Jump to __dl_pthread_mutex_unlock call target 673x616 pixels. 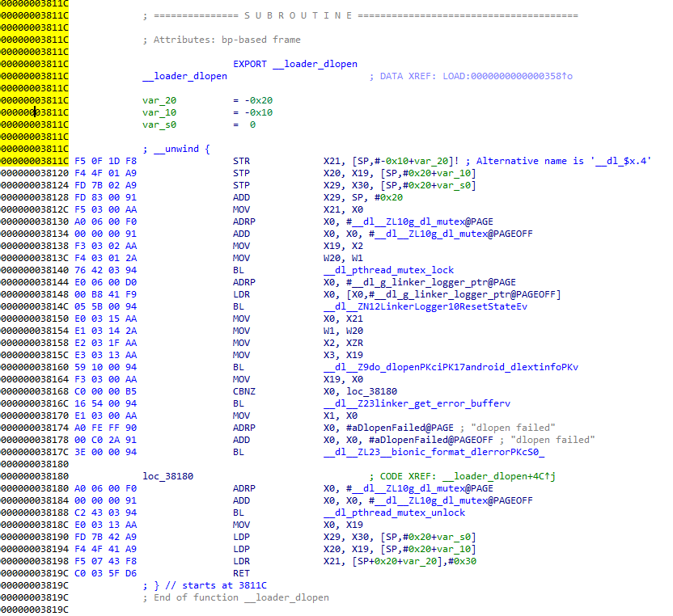coord(394,513)
